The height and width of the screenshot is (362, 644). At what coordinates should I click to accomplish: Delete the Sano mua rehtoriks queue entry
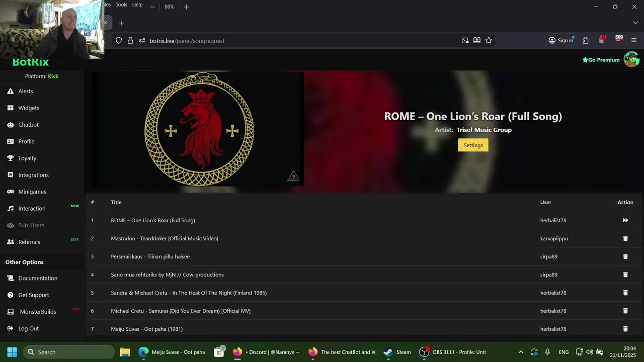click(625, 275)
